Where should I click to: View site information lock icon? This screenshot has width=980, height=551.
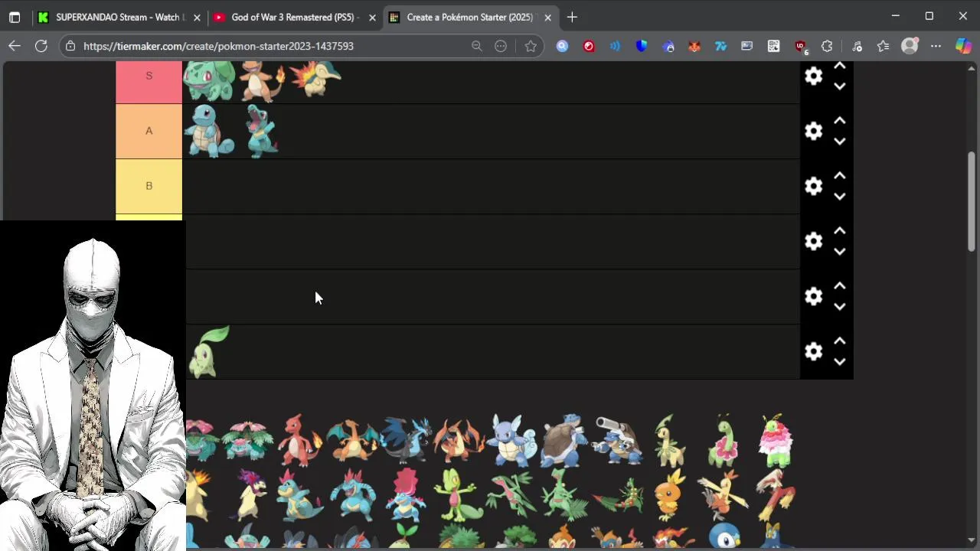[x=70, y=46]
